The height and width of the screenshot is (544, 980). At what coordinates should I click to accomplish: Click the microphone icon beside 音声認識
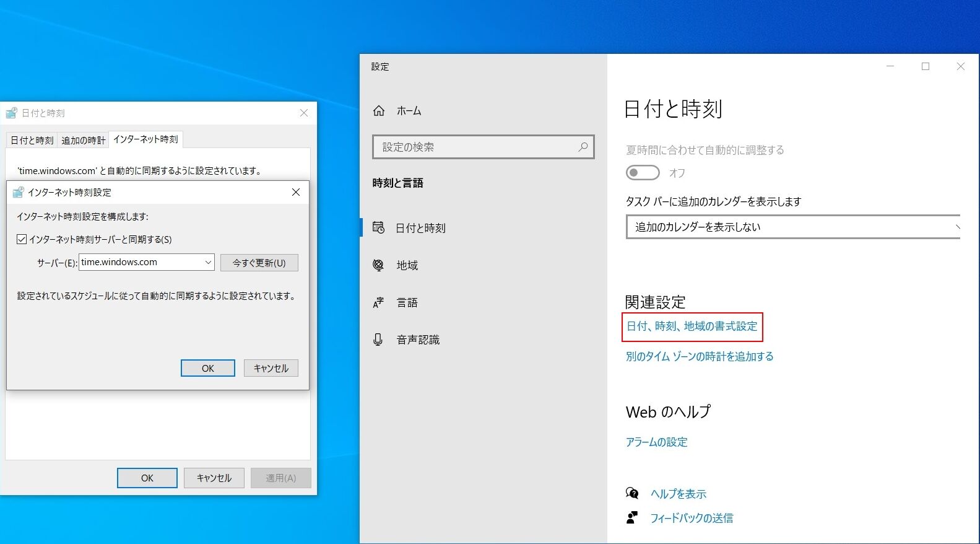pyautogui.click(x=378, y=340)
